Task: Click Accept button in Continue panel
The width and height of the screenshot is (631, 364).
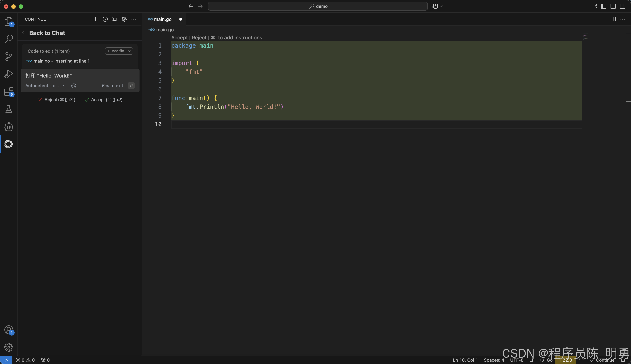Action: click(104, 100)
